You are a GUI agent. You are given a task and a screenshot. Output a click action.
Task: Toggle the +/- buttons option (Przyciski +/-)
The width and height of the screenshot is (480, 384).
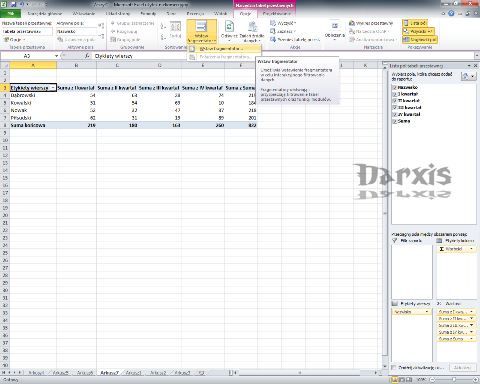418,31
